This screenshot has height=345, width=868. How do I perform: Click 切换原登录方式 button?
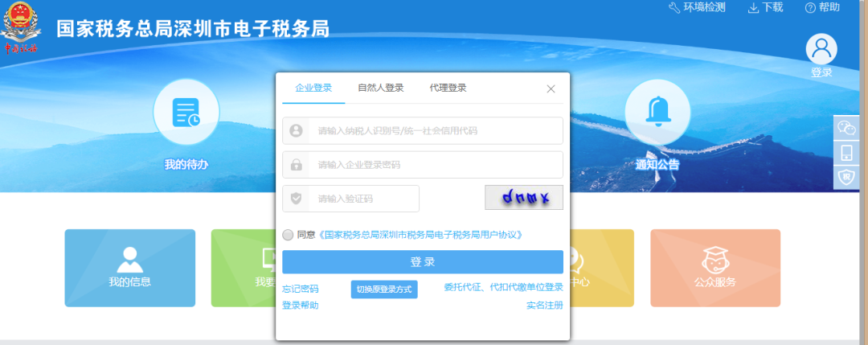click(384, 290)
